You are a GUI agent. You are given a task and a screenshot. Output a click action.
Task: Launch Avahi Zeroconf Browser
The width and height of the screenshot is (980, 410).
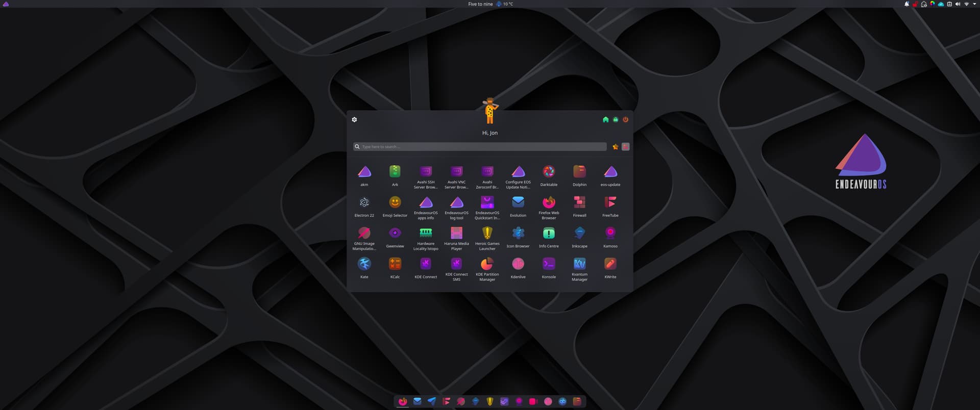point(487,176)
